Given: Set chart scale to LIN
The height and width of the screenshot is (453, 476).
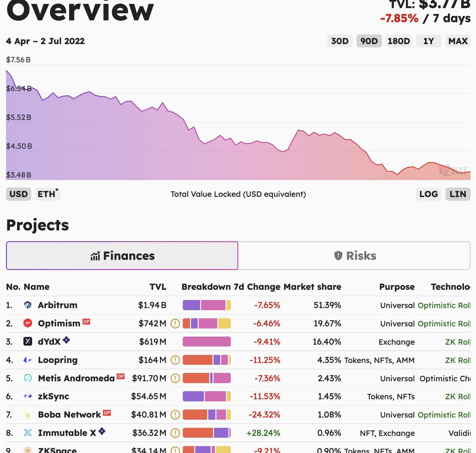Looking at the screenshot, I should click(x=458, y=194).
